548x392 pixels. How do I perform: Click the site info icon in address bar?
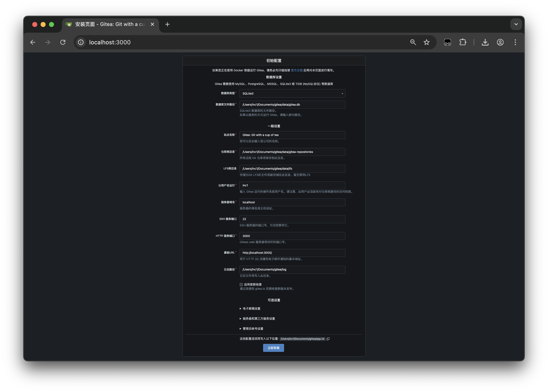pos(81,42)
